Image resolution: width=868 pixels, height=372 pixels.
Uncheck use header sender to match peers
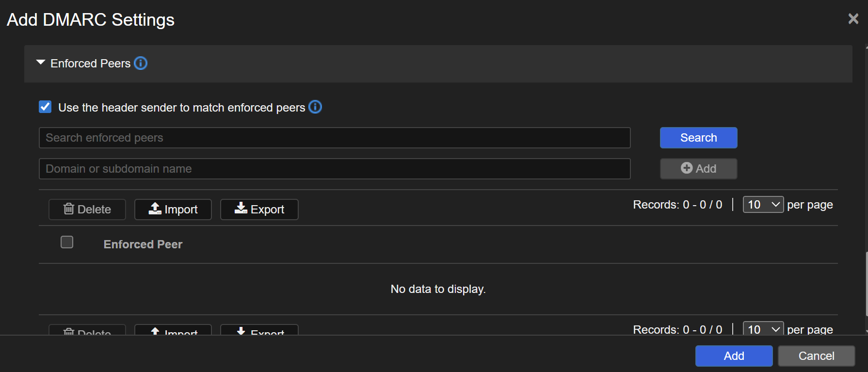tap(45, 107)
